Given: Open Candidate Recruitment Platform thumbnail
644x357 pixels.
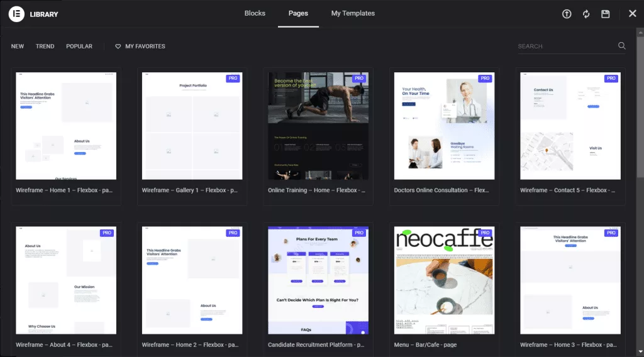Looking at the screenshot, I should (x=318, y=280).
